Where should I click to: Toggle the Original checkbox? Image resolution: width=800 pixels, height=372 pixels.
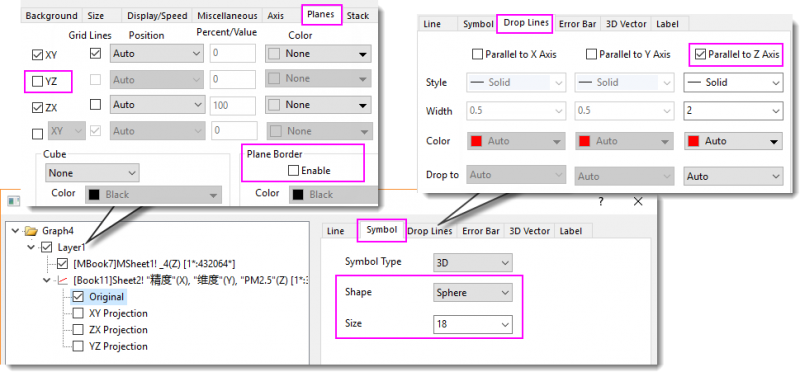click(79, 296)
